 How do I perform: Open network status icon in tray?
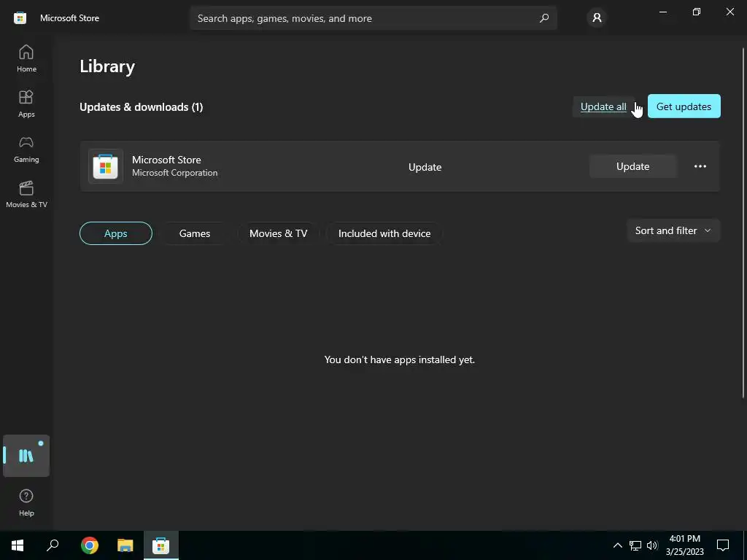(x=635, y=545)
